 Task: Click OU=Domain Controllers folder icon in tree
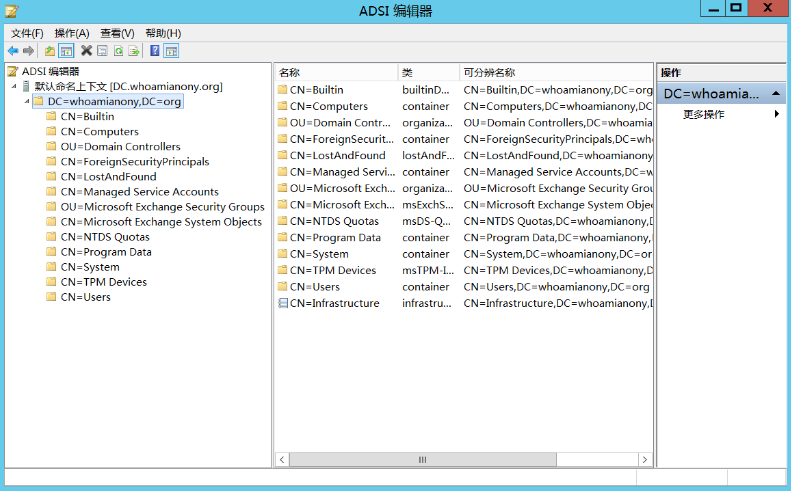pos(51,146)
